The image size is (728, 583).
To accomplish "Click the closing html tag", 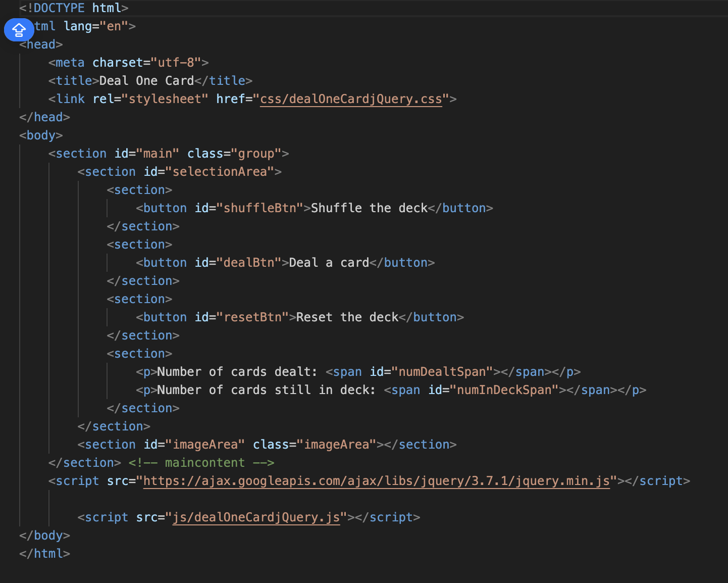I will (x=44, y=553).
